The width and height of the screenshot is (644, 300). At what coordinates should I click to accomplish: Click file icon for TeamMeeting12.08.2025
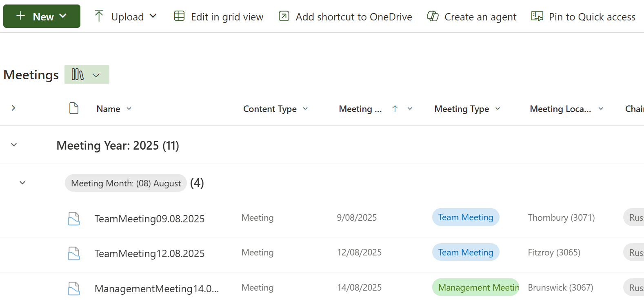click(74, 253)
